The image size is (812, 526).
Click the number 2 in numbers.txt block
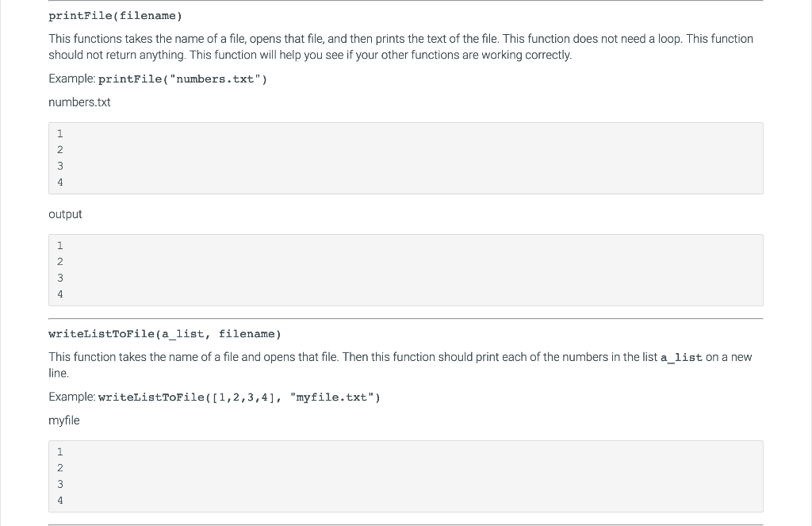(x=60, y=150)
